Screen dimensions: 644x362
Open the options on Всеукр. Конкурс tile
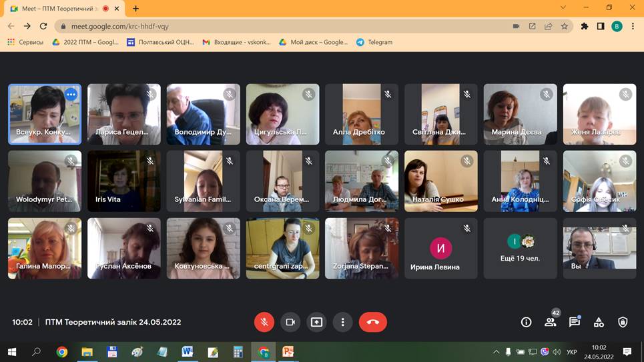point(71,95)
